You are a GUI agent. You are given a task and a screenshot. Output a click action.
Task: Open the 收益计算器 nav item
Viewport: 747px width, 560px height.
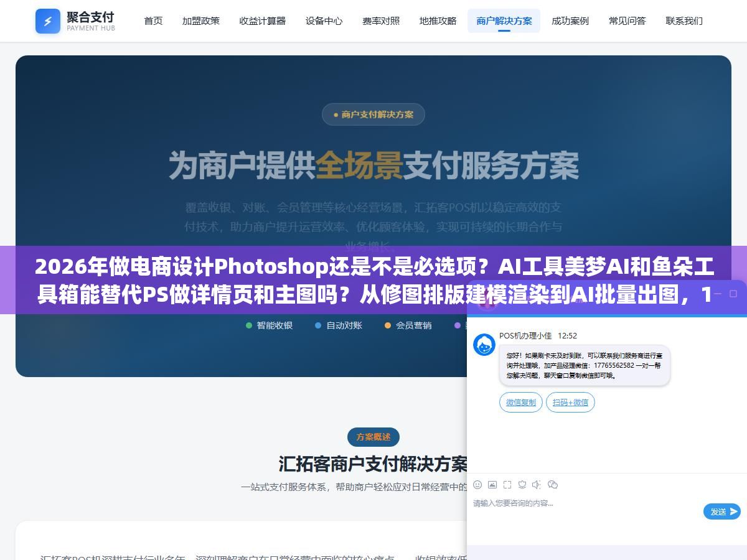pos(262,21)
